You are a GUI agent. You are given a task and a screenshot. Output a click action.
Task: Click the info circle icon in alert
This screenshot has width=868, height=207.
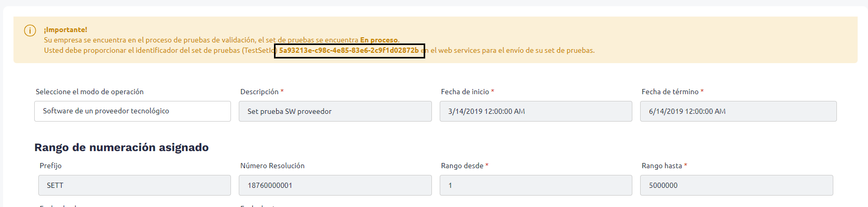[30, 31]
